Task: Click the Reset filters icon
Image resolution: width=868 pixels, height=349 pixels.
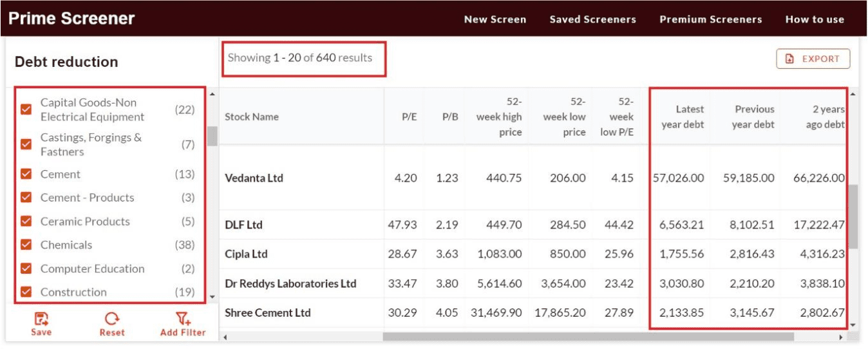Action: [x=111, y=319]
